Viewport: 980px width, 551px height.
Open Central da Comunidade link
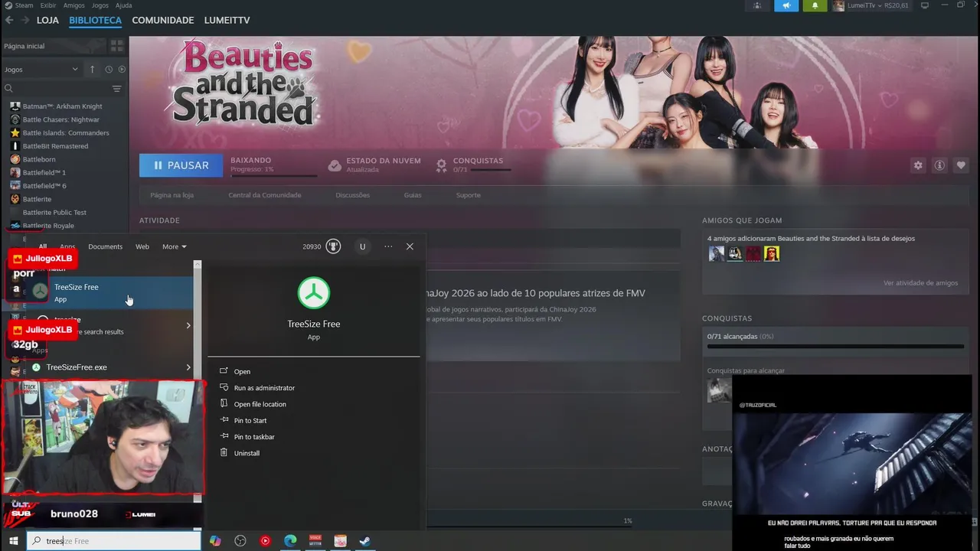pos(265,195)
